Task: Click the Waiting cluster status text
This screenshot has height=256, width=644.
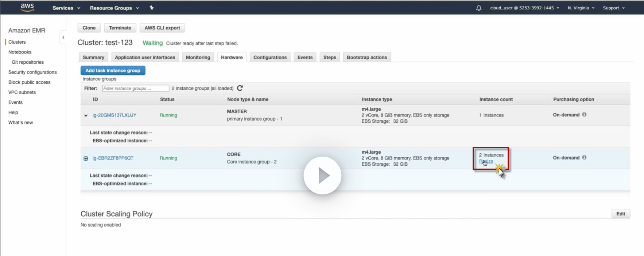Action: pyautogui.click(x=152, y=43)
